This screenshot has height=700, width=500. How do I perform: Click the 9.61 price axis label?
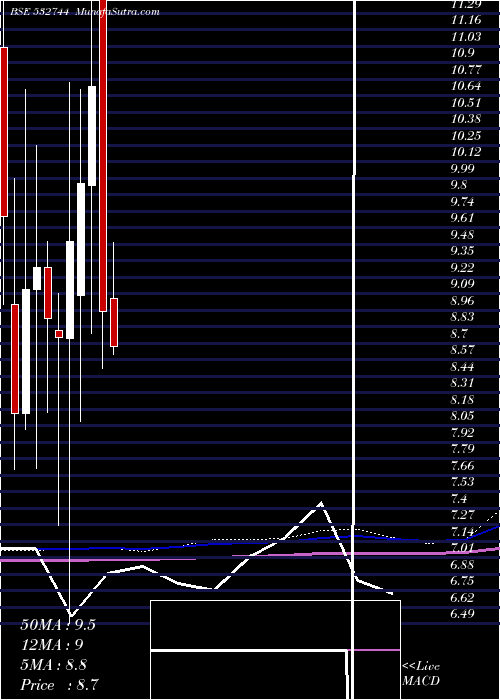click(463, 218)
